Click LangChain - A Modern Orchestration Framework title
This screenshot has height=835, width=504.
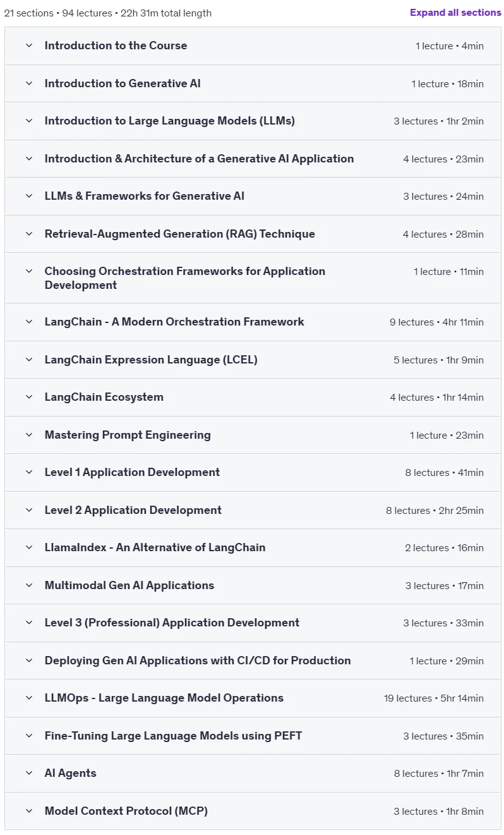(174, 322)
